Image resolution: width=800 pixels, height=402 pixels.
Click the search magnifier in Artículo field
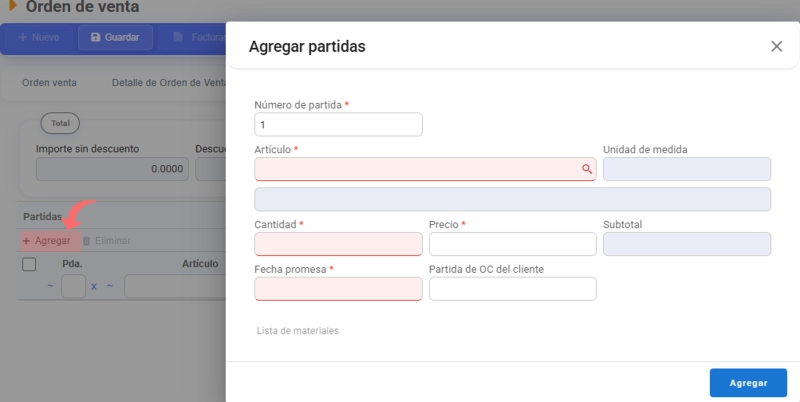(x=587, y=169)
